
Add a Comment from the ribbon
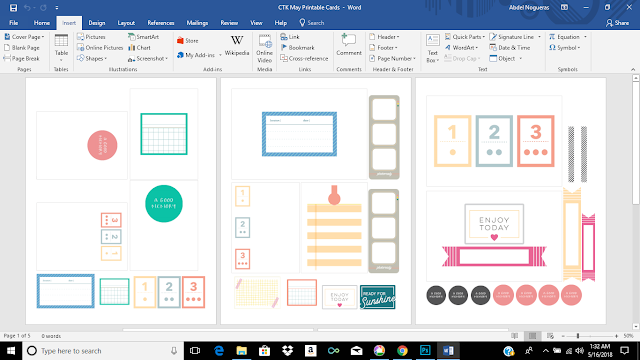tap(349, 45)
